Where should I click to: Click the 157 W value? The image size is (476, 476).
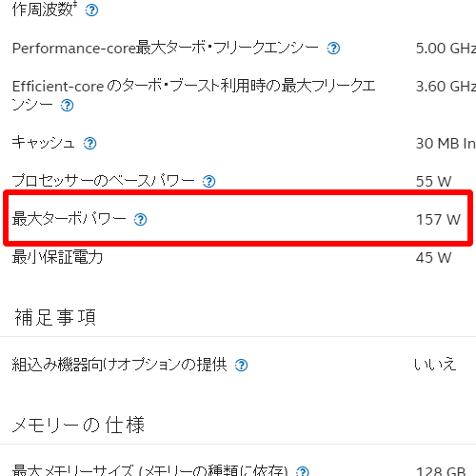(x=438, y=220)
